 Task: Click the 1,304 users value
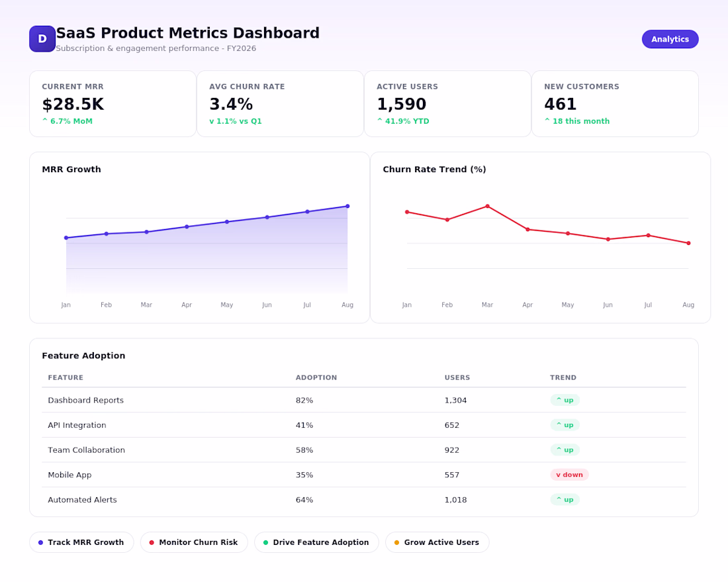tap(455, 400)
